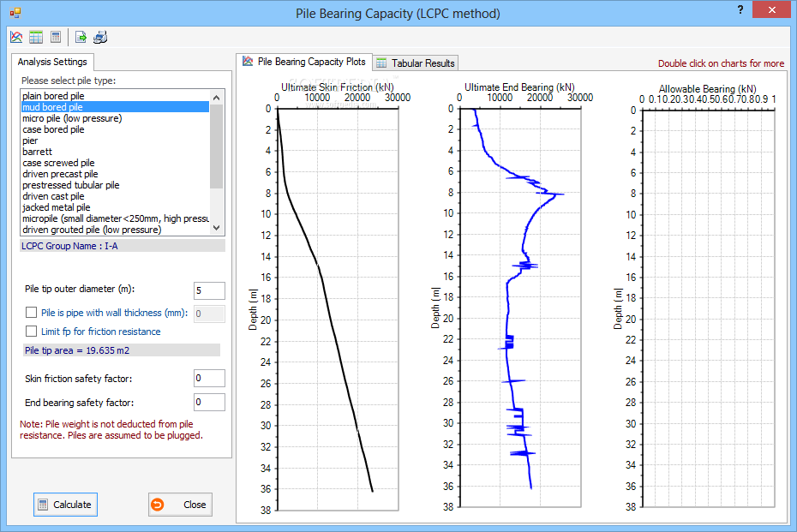
Task: Click the calculator icon on Calculate button
Action: 43,505
